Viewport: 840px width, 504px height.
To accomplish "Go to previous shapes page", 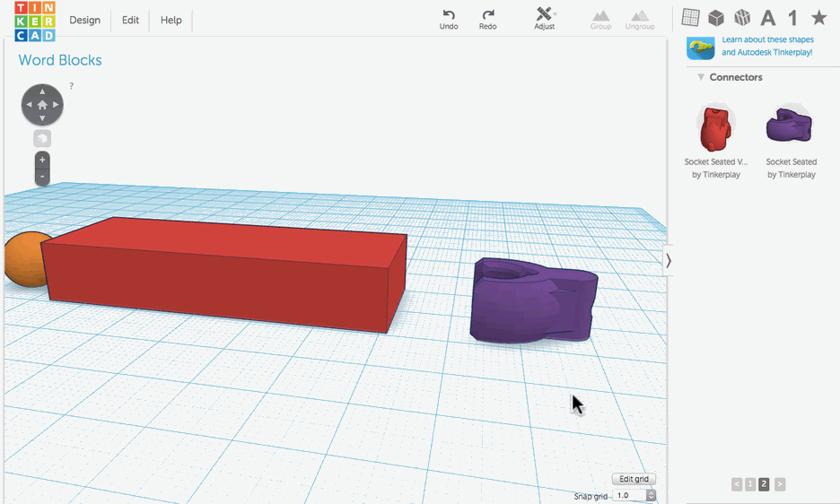I will pyautogui.click(x=737, y=484).
